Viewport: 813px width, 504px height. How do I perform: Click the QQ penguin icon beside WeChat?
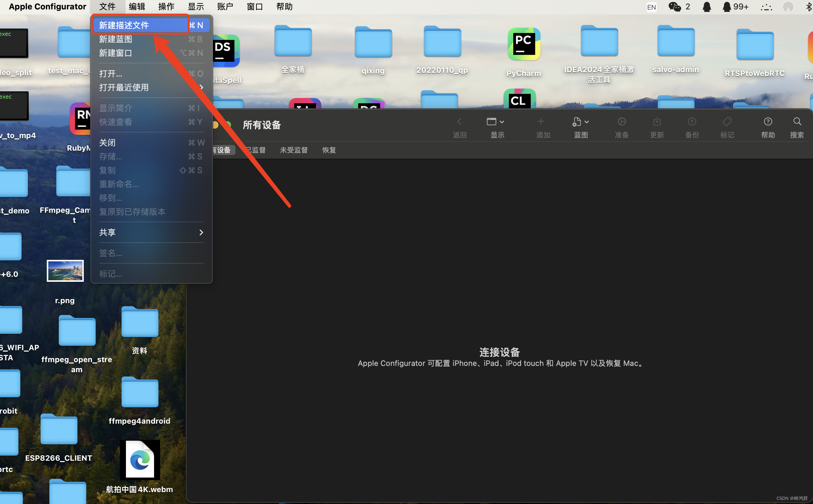click(x=707, y=7)
